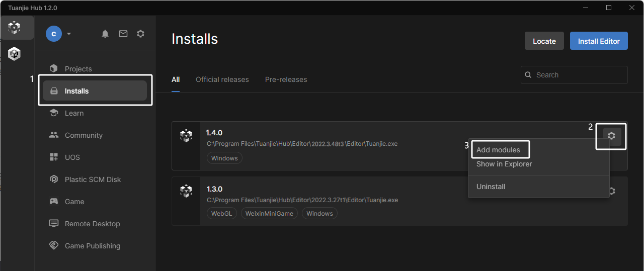The height and width of the screenshot is (271, 644).
Task: Open gear settings for 1.3.0 install
Action: tap(612, 191)
